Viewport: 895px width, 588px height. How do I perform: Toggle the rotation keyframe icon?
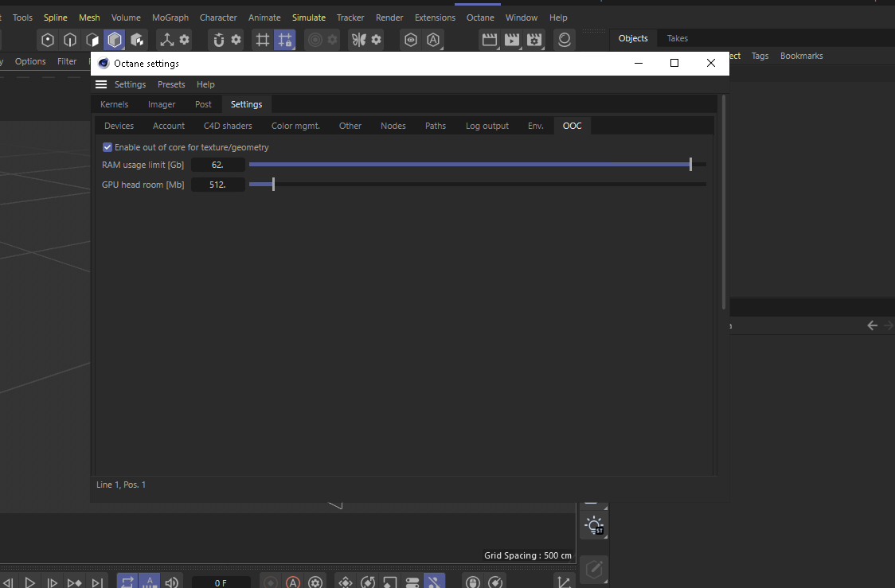pos(368,582)
